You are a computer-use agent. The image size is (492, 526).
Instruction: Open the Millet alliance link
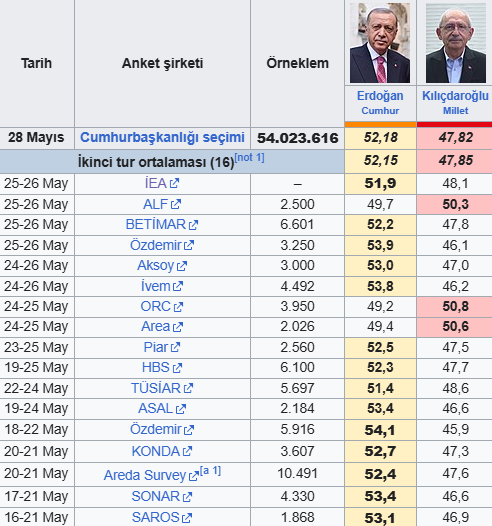[455, 111]
